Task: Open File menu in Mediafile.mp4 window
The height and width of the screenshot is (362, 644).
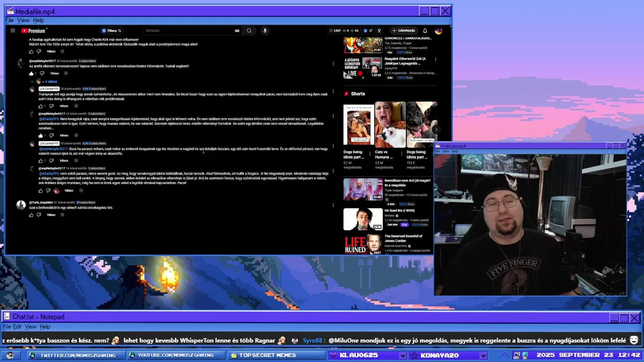Action: pos(10,20)
